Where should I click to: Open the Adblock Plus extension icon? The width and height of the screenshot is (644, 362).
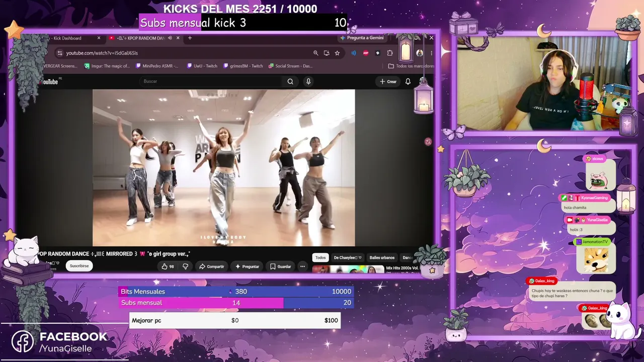[x=366, y=53]
